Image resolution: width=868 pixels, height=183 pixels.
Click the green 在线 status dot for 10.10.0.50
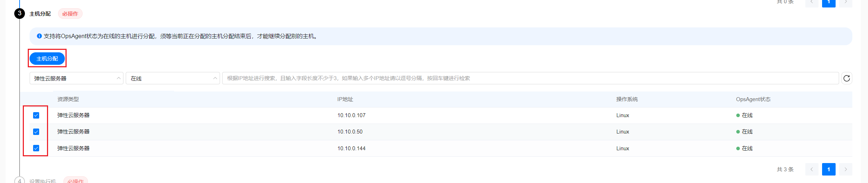coord(738,132)
